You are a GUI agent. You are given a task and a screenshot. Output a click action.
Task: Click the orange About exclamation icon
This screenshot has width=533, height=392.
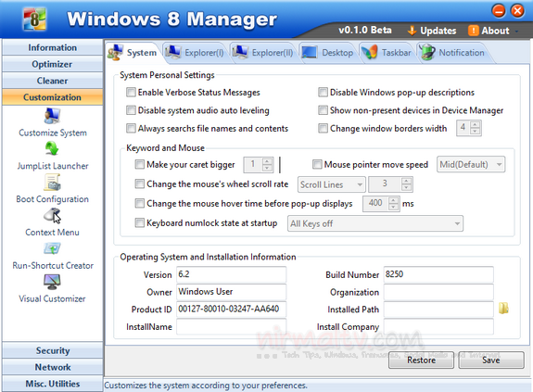(x=473, y=31)
